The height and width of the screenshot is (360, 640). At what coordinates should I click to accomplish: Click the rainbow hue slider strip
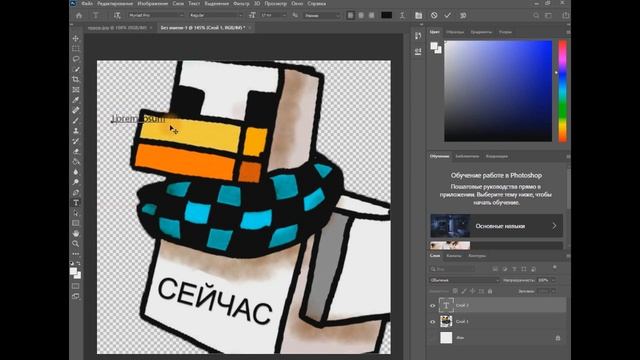tap(562, 91)
